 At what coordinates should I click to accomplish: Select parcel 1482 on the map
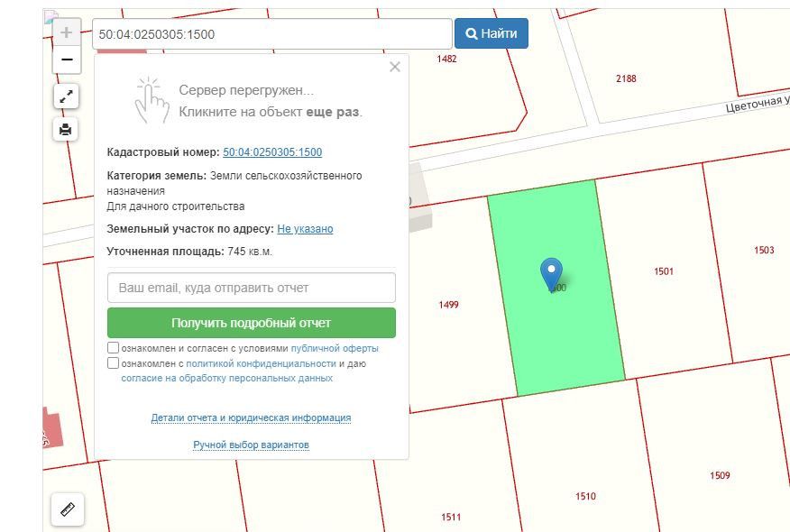[x=446, y=59]
